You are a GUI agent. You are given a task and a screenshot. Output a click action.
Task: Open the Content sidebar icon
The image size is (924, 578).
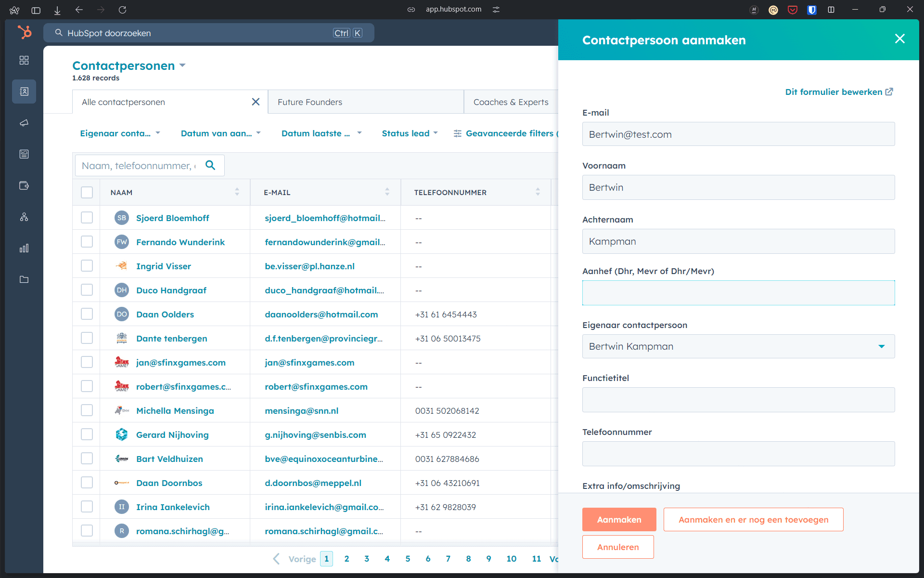(24, 154)
